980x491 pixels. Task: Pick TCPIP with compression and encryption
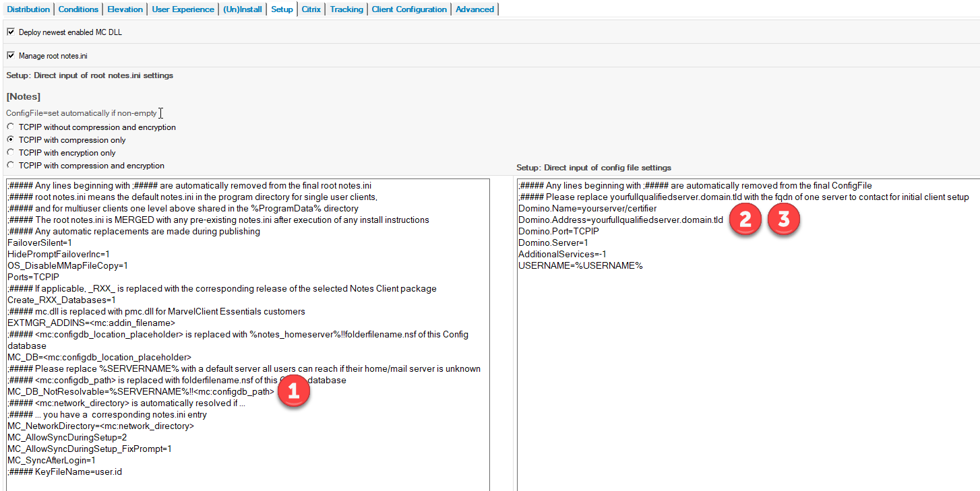(11, 166)
